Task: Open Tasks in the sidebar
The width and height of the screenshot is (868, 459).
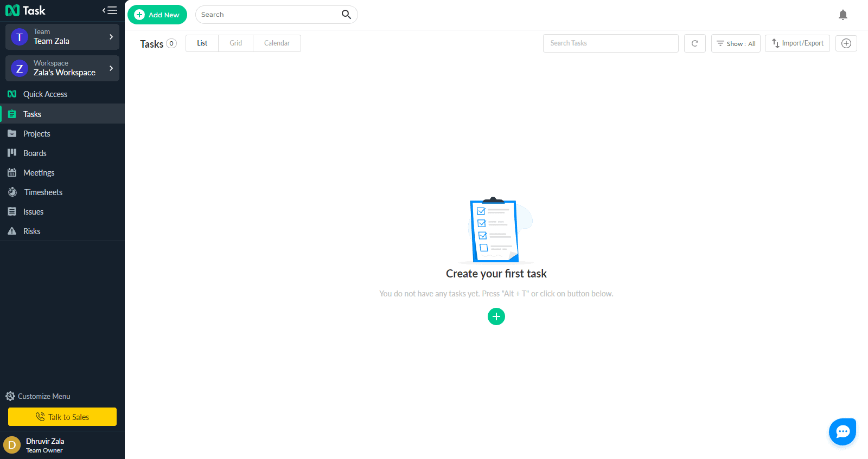Action: [62, 114]
